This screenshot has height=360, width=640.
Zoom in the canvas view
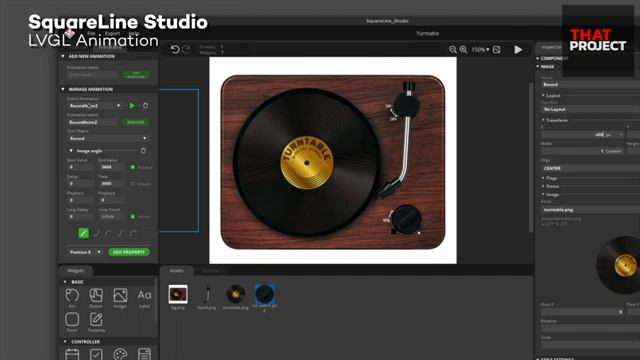[x=463, y=49]
